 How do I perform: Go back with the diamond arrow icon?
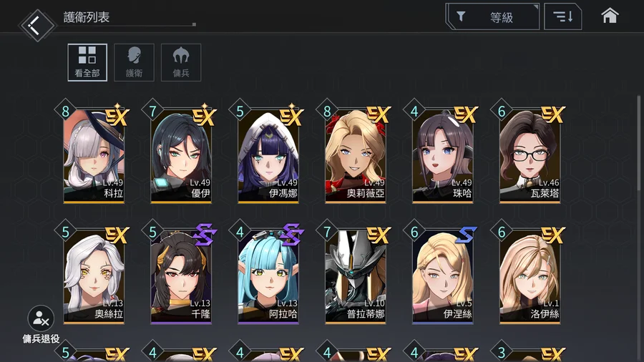pos(36,25)
